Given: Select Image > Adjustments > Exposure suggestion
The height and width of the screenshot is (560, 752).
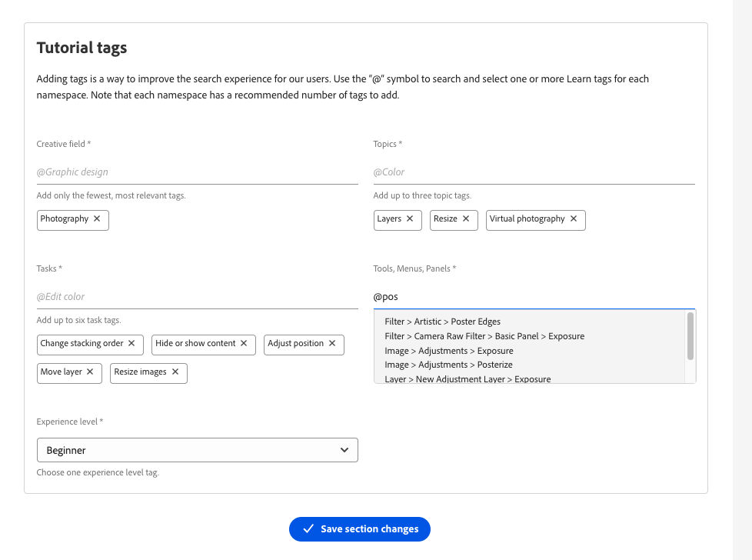Looking at the screenshot, I should tap(448, 351).
